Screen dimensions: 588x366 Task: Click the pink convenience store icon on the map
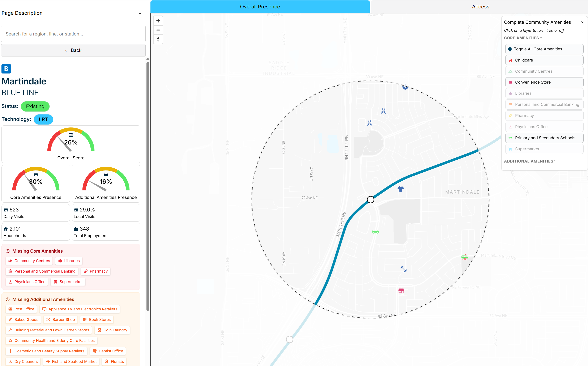401,290
